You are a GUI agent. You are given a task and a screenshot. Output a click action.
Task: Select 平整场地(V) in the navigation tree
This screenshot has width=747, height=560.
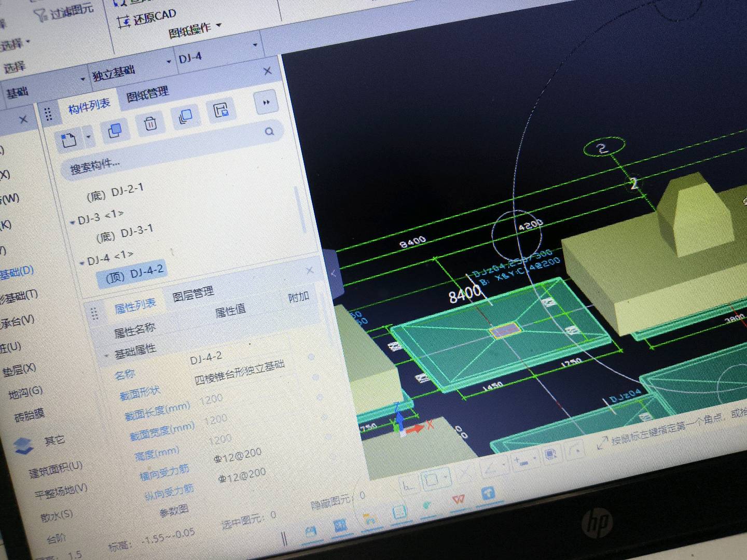pos(61,491)
